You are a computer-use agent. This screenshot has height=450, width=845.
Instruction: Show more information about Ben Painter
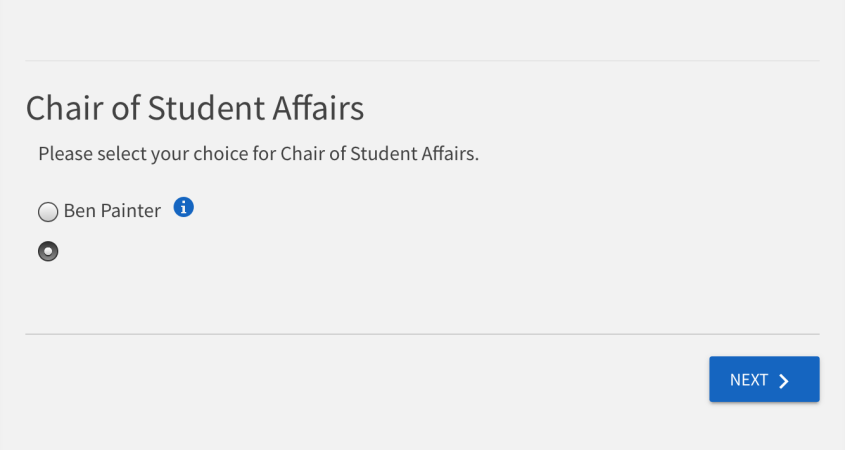(x=184, y=208)
